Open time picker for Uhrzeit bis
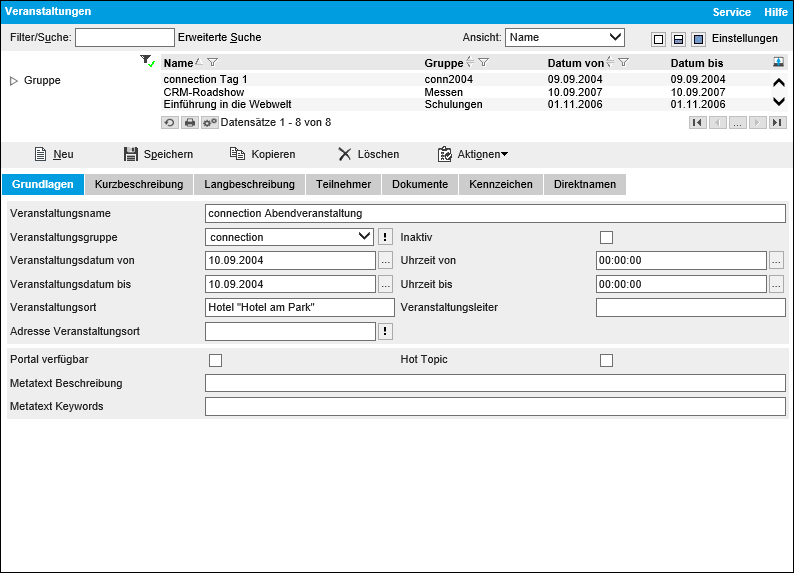794x573 pixels. point(776,284)
